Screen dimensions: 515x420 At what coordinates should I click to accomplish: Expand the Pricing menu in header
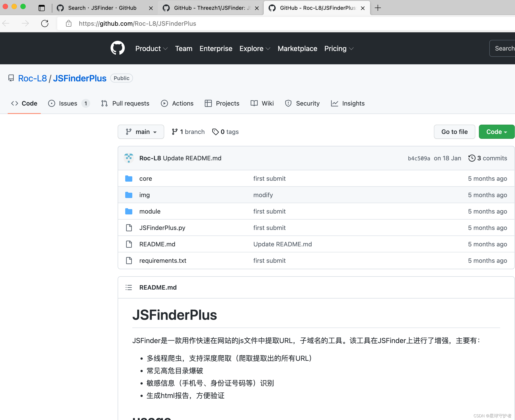pyautogui.click(x=339, y=49)
